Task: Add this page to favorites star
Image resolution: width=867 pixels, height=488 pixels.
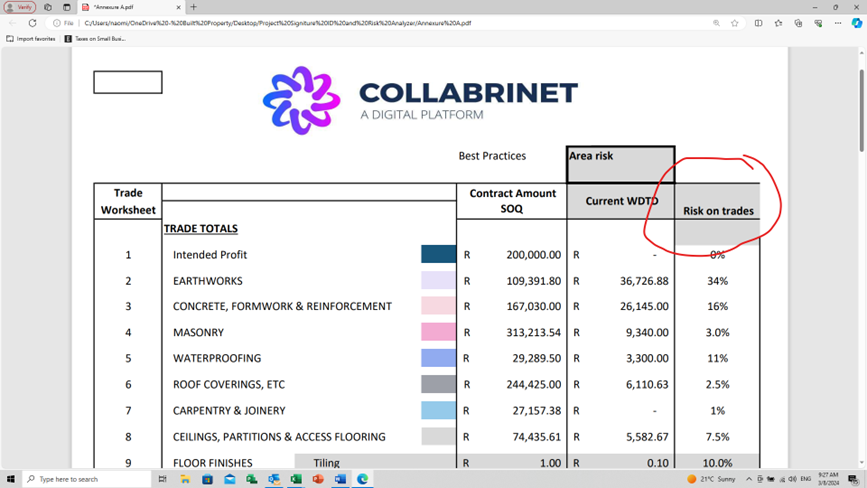Action: click(735, 23)
